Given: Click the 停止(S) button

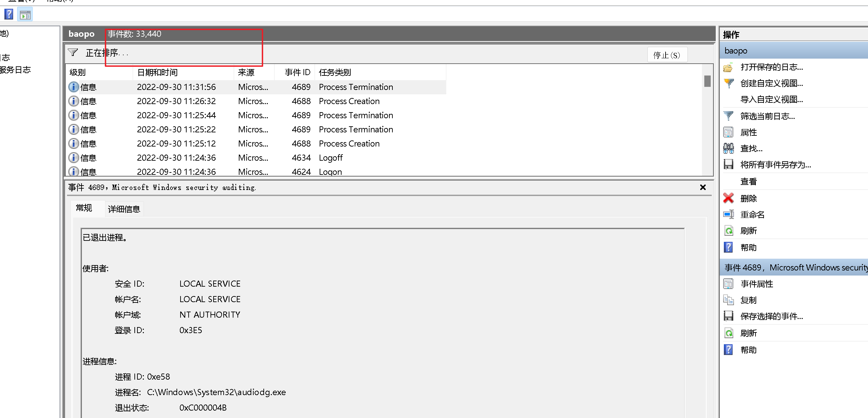Looking at the screenshot, I should click(x=667, y=55).
